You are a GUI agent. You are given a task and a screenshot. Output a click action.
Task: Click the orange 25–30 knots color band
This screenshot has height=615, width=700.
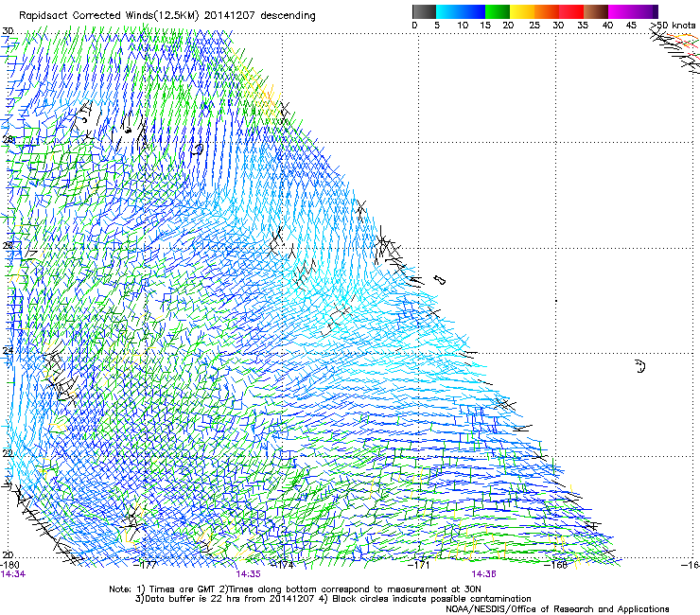547,11
